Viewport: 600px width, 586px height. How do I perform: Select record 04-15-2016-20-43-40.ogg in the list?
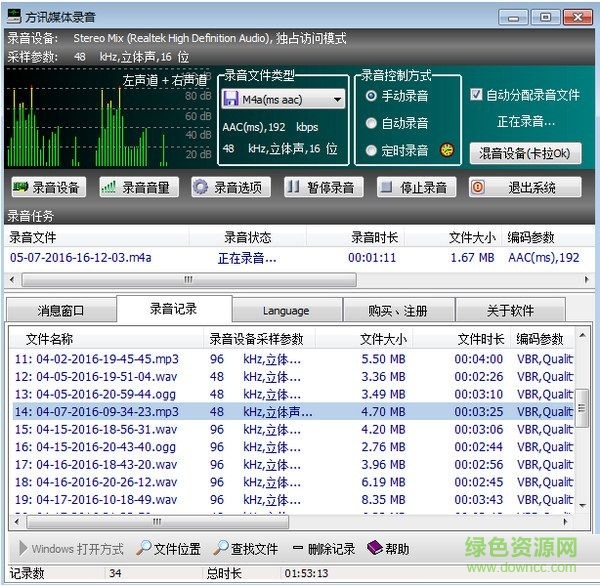[95, 447]
